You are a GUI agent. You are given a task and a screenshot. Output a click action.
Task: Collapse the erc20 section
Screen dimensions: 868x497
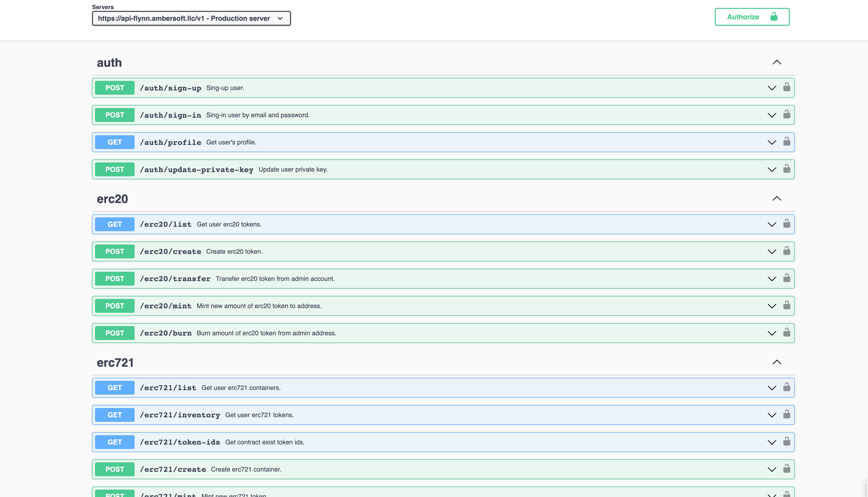tap(776, 199)
